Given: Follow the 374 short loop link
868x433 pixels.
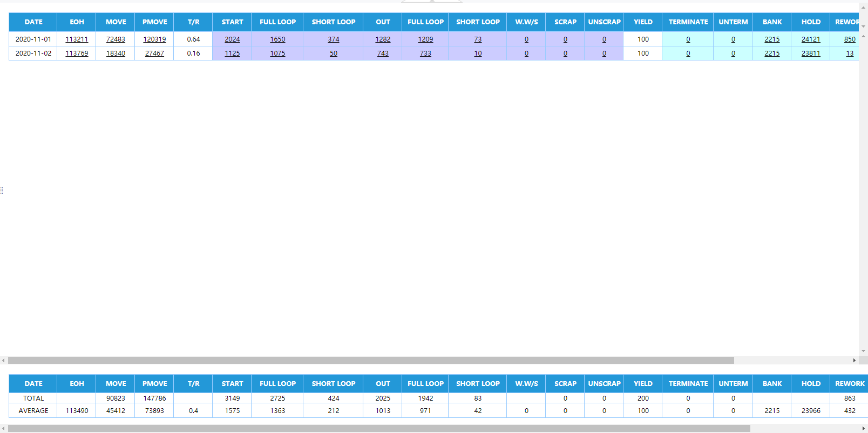Looking at the screenshot, I should pyautogui.click(x=334, y=39).
